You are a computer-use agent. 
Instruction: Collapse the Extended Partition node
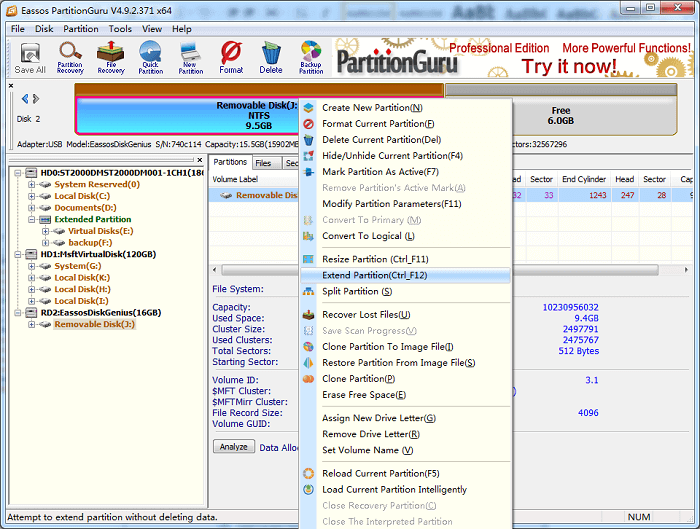click(32, 219)
